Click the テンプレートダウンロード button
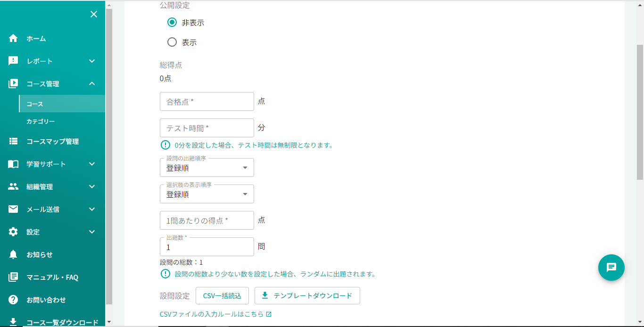644x327 pixels. pos(307,296)
